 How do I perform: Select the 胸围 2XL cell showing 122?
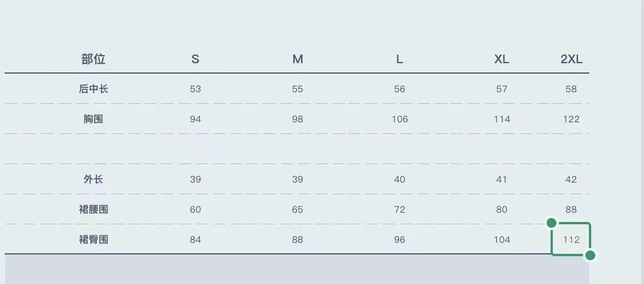click(571, 119)
